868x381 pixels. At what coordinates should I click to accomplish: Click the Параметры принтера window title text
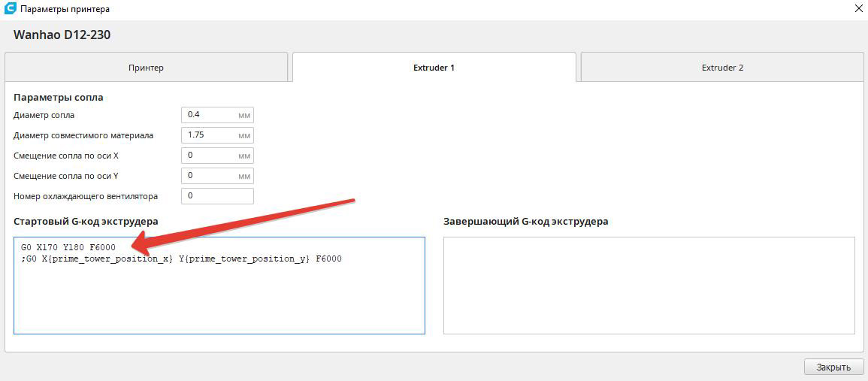pos(65,10)
